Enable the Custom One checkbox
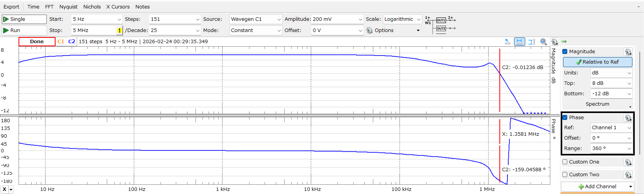Viewport: 644px width, 194px height. coord(565,162)
